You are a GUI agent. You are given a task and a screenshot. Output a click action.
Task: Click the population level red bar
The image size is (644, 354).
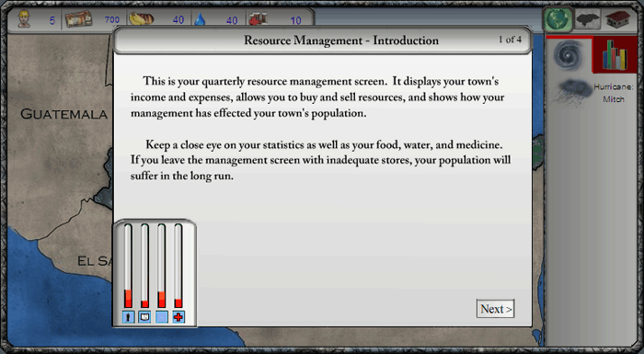[x=128, y=299]
